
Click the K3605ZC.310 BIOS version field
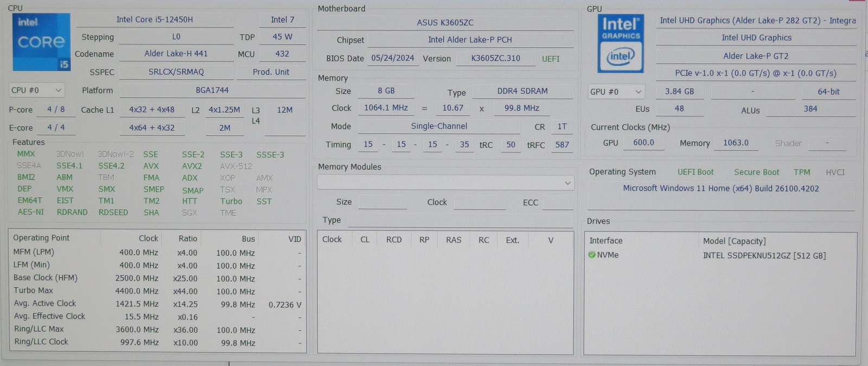[496, 58]
